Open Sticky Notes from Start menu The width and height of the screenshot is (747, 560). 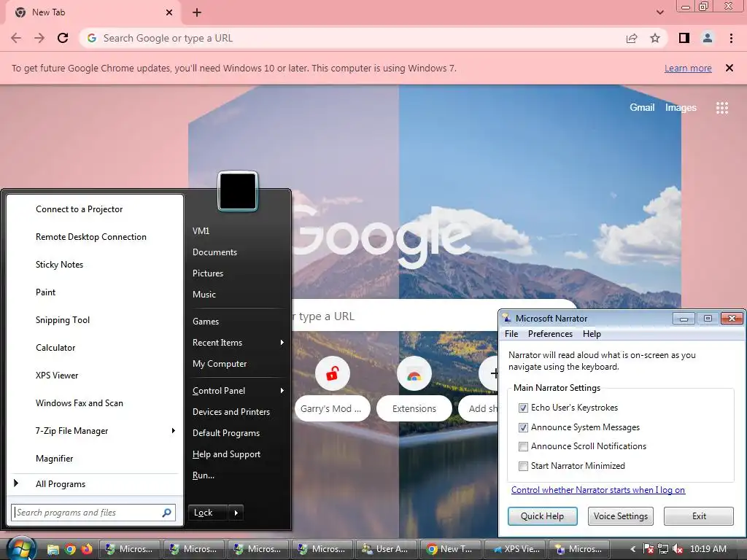[x=94, y=265]
